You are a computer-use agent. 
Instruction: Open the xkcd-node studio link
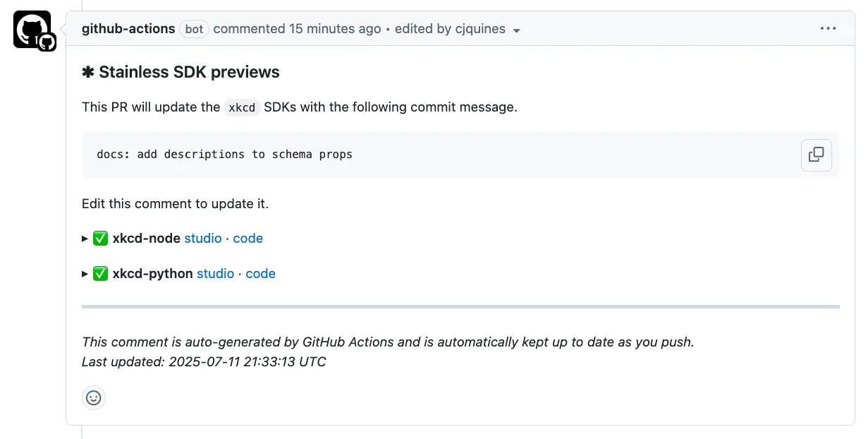pos(203,238)
